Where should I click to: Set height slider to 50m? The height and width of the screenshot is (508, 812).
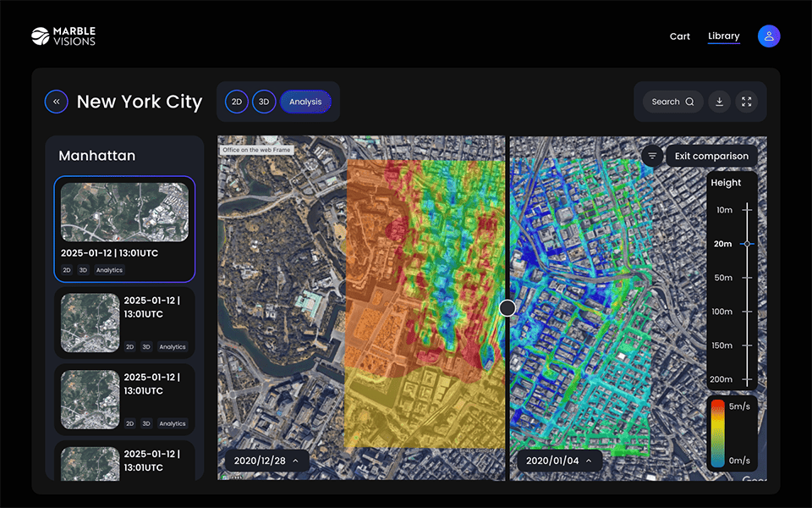tap(747, 278)
